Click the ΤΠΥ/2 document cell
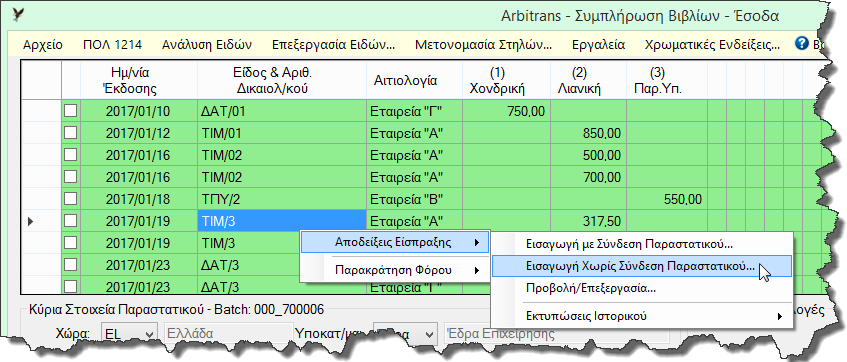This screenshot has height=362, width=847. click(x=282, y=199)
